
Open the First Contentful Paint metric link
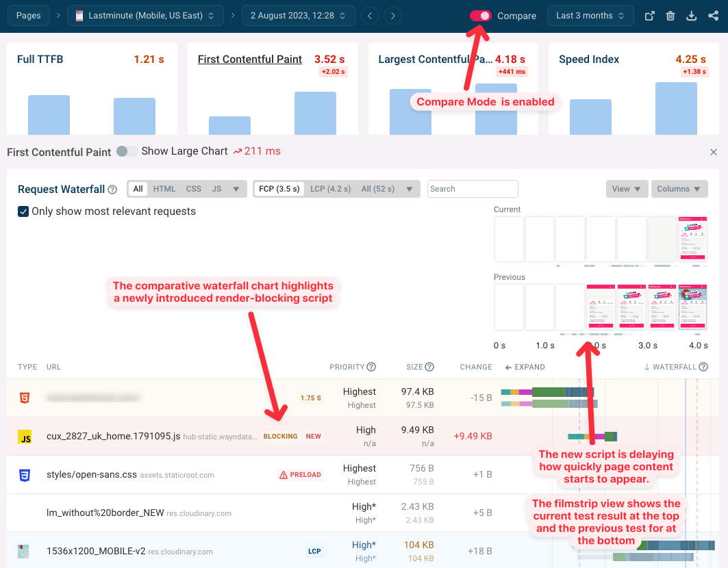coord(250,60)
